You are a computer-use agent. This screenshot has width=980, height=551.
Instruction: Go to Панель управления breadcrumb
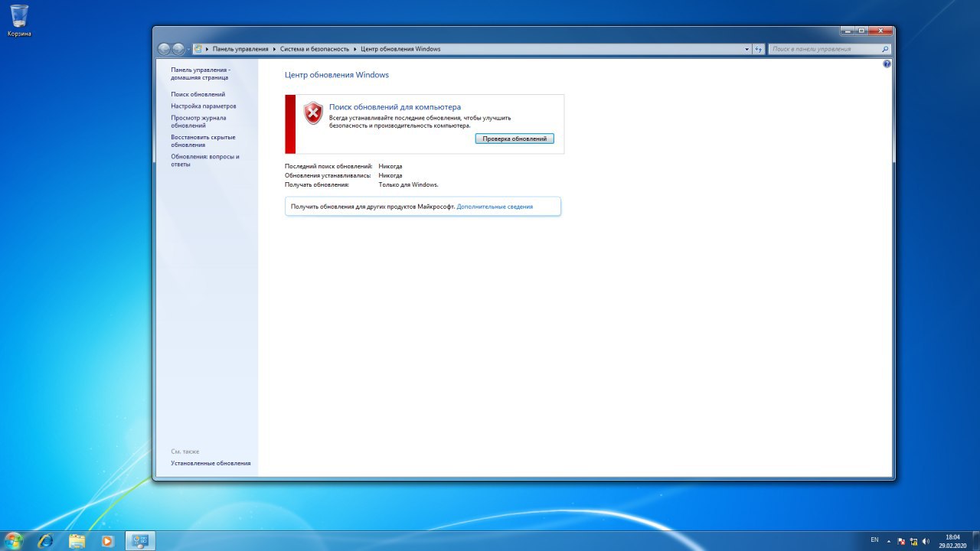pos(240,49)
